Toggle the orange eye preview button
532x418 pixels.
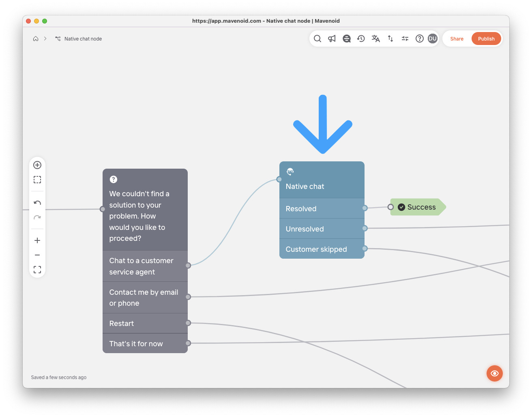(x=494, y=373)
